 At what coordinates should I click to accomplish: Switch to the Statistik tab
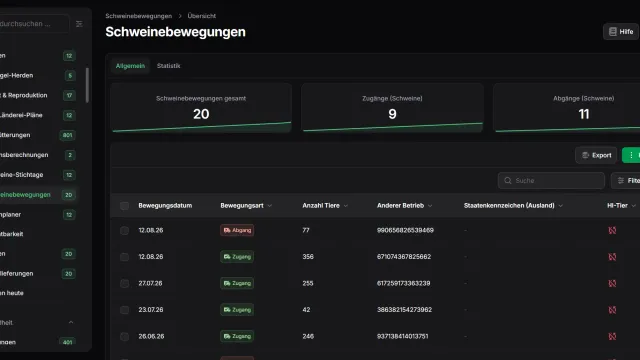(x=169, y=66)
